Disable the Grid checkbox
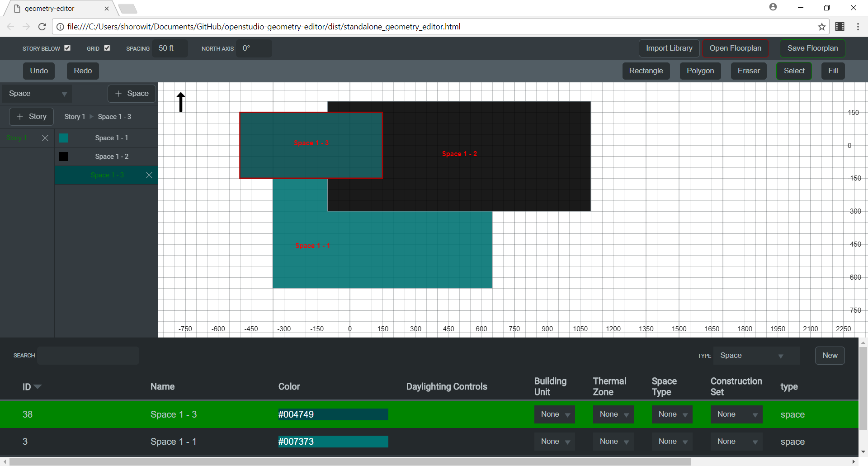Viewport: 868px width, 466px height. (107, 48)
